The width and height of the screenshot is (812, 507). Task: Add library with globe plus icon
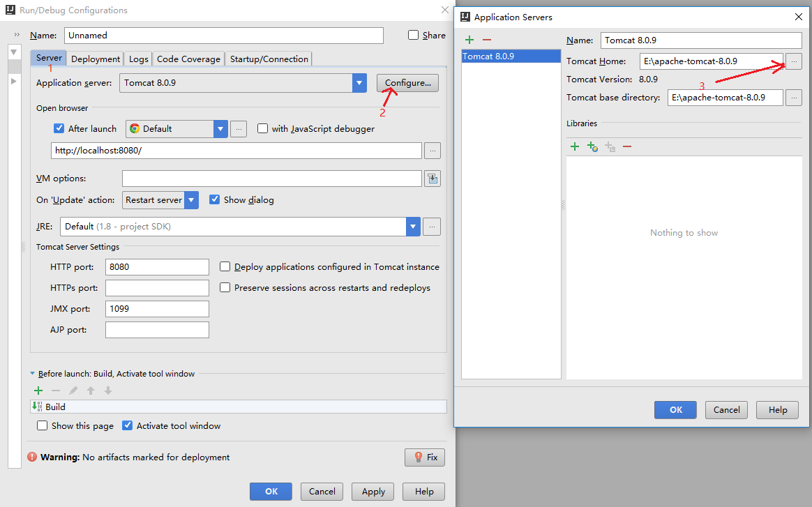(x=592, y=146)
